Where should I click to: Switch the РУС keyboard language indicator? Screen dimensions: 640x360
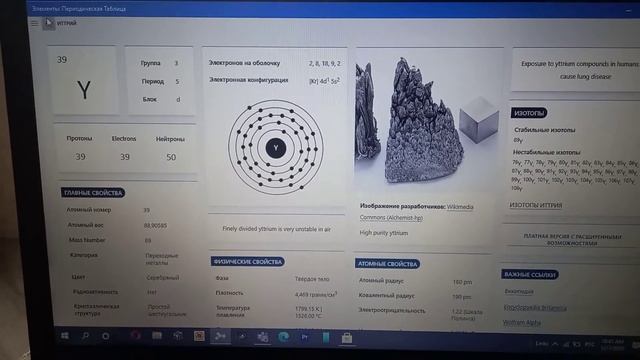[589, 345]
